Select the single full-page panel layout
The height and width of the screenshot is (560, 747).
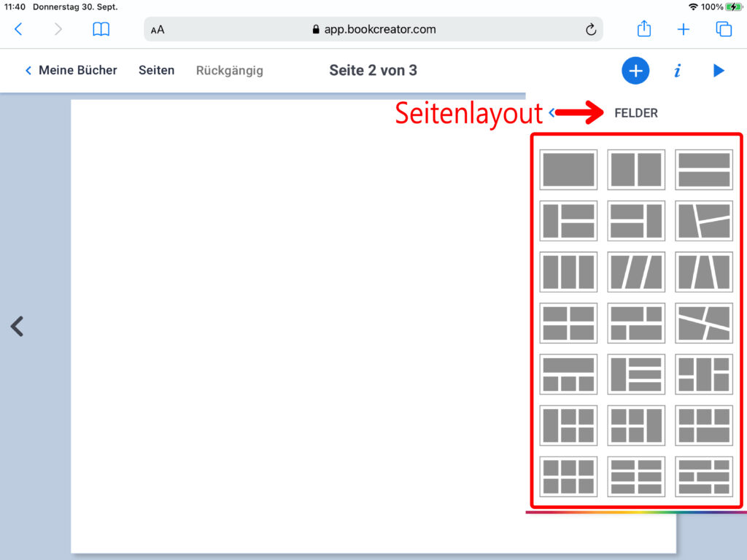(568, 170)
